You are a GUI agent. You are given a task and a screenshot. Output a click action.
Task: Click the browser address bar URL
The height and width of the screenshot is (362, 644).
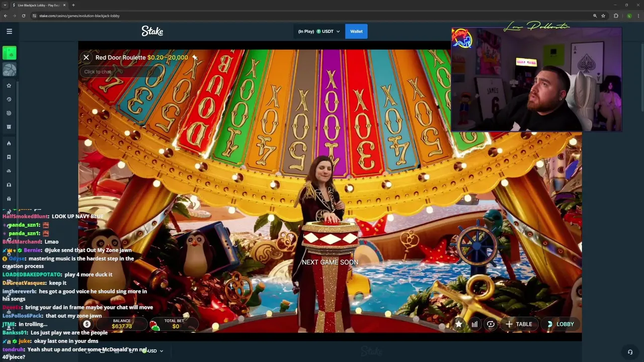(79, 16)
